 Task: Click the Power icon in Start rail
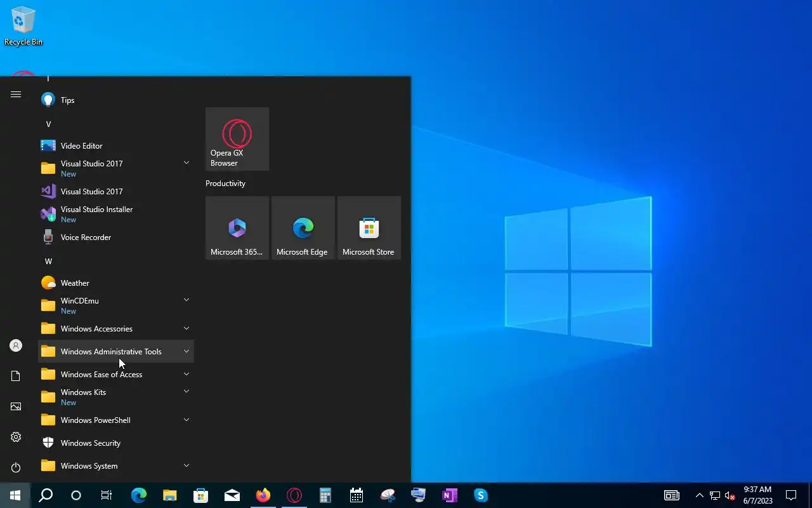click(16, 467)
